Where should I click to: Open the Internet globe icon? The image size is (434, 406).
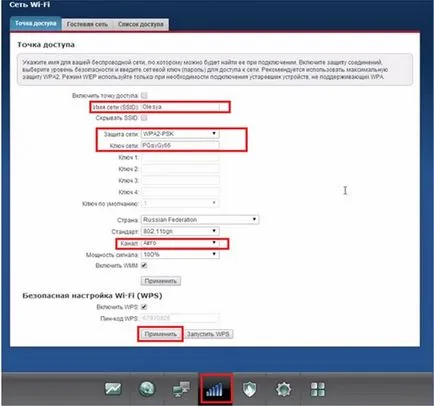pyautogui.click(x=147, y=389)
